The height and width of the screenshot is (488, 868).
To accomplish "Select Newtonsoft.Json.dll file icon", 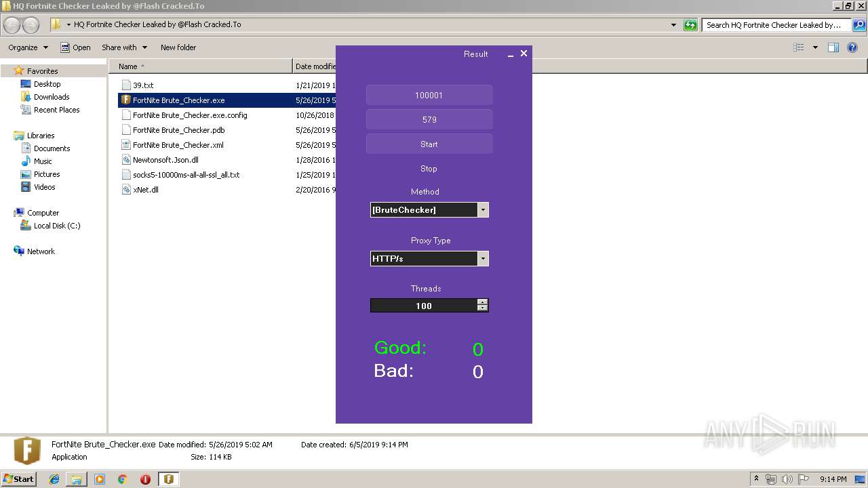I will point(125,160).
